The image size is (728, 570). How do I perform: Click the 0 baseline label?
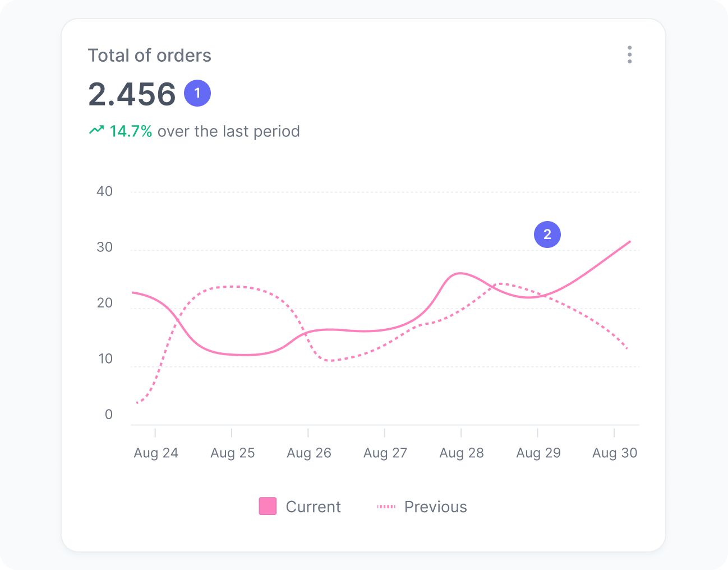(x=108, y=415)
